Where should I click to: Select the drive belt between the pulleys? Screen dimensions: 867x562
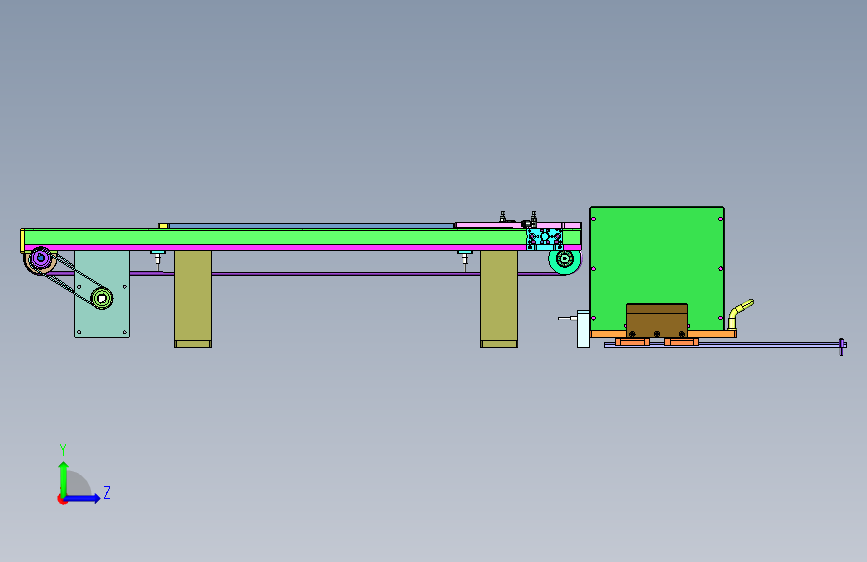click(x=72, y=279)
